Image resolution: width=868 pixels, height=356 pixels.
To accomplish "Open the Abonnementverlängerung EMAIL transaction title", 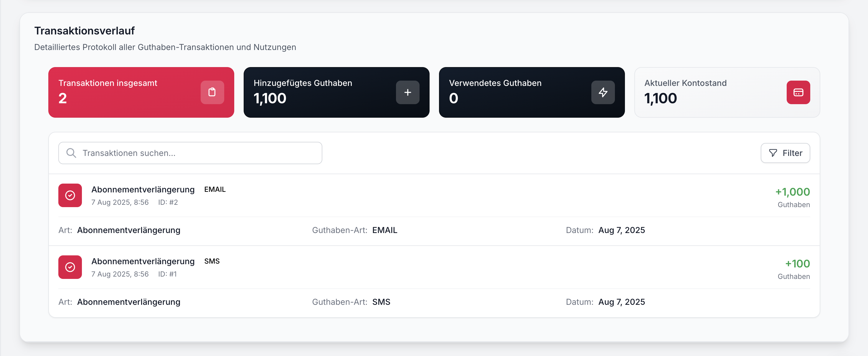I will click(x=143, y=189).
